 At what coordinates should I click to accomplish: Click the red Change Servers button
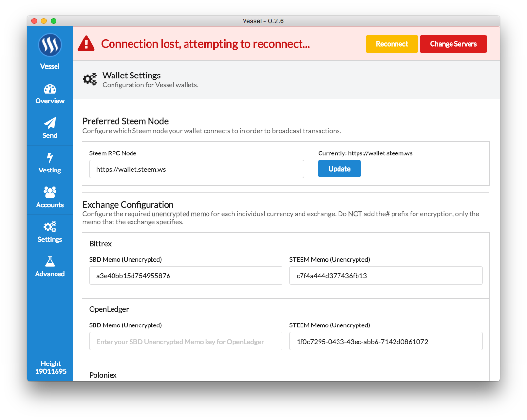[453, 44]
